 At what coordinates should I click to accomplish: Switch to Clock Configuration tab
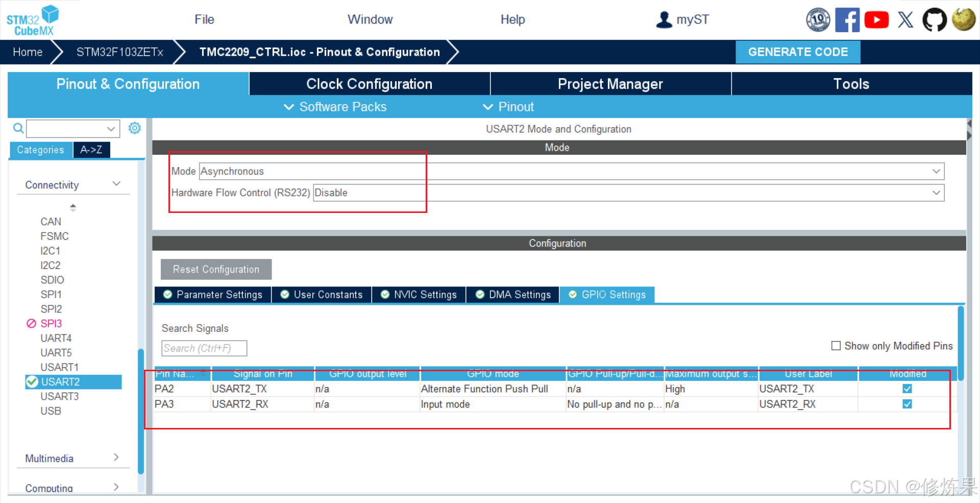[370, 84]
